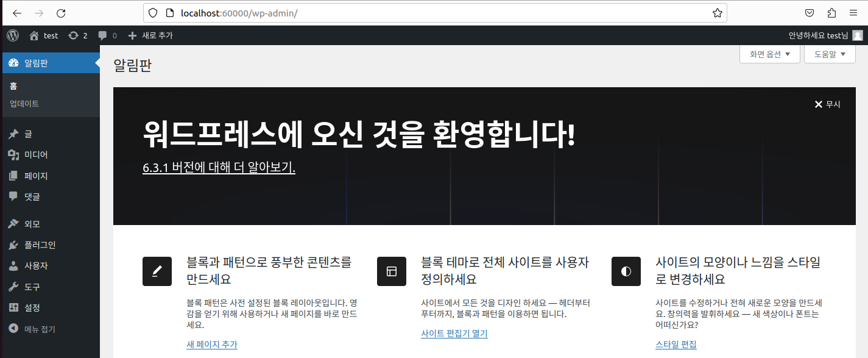Click the shield icon in address bar
The width and height of the screenshot is (868, 358).
[153, 13]
